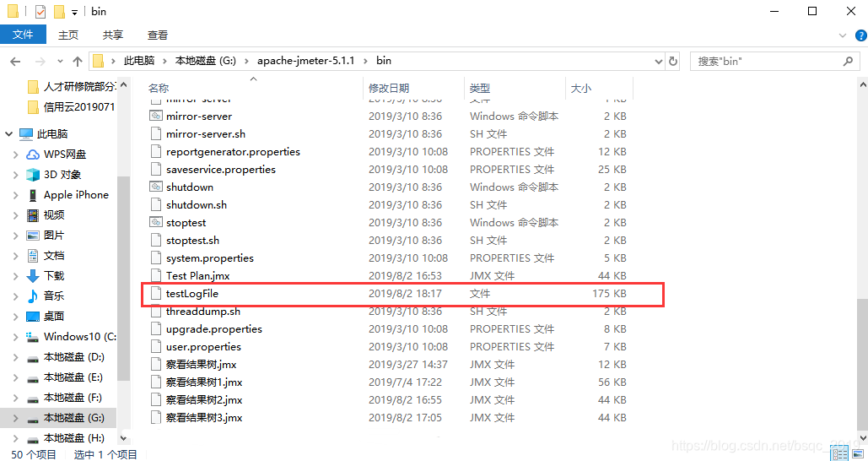Open address bar history dropdown
The height and width of the screenshot is (461, 868).
[x=659, y=62]
